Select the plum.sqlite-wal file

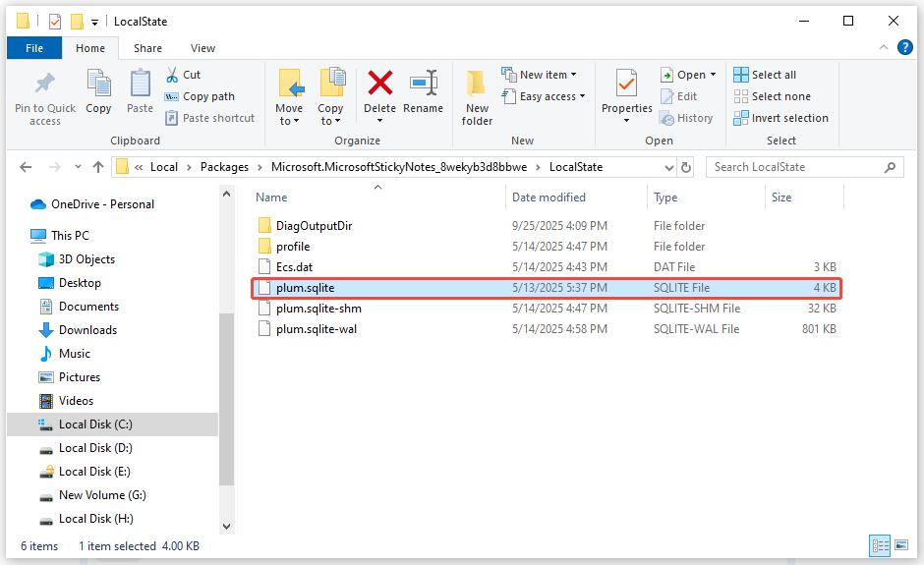click(x=317, y=329)
